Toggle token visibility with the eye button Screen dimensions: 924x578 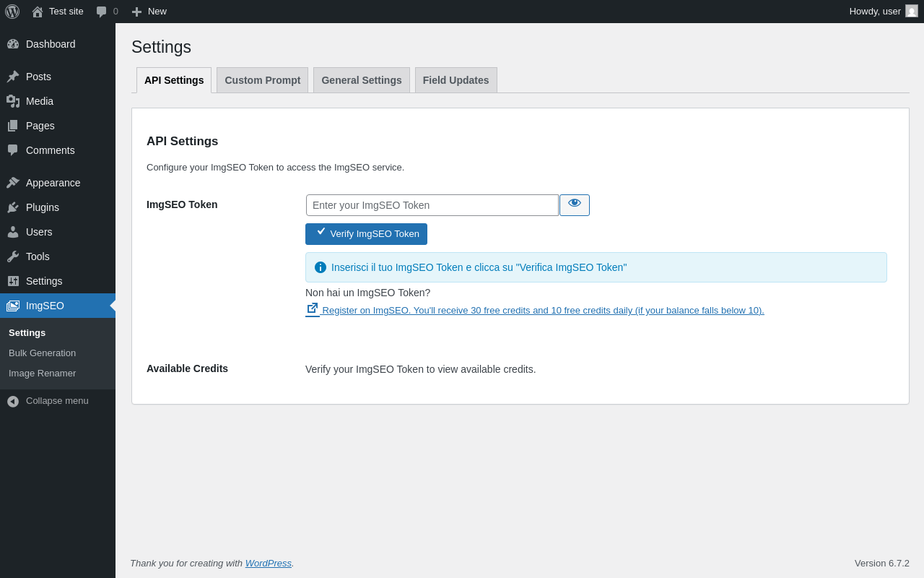pos(575,205)
